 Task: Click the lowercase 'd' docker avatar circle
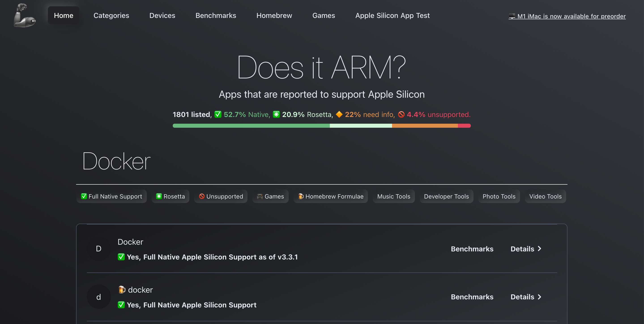(x=98, y=297)
